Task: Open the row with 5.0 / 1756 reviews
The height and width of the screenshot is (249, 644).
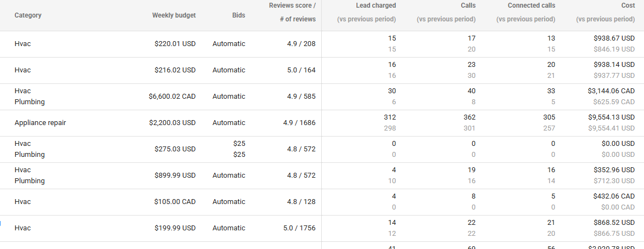Action: tap(322, 228)
